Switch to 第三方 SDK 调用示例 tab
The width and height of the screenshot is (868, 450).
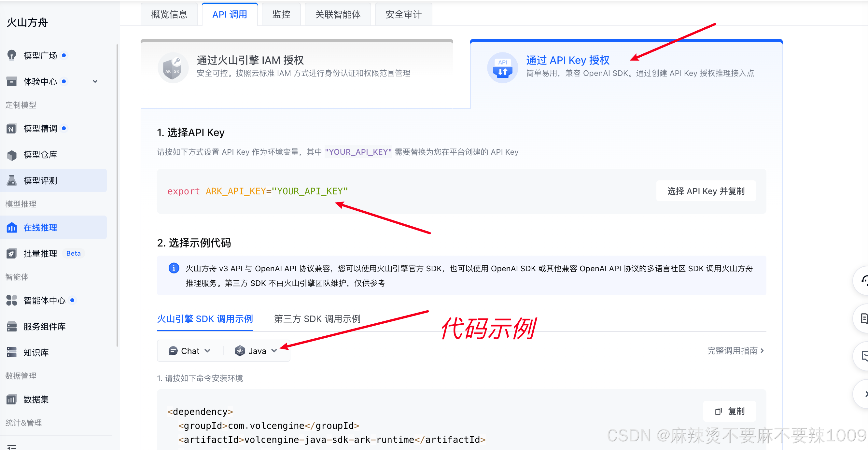click(317, 319)
